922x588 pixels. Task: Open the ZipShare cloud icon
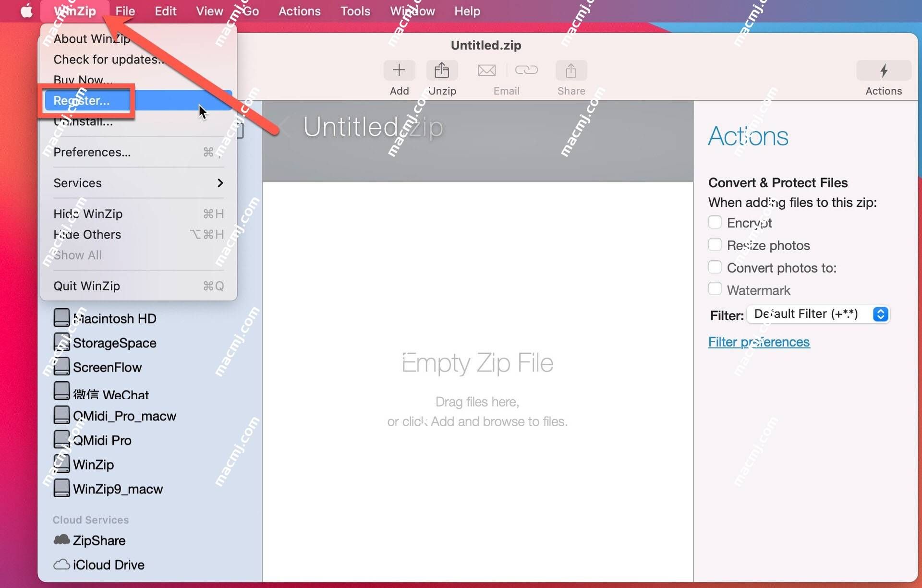pos(61,540)
